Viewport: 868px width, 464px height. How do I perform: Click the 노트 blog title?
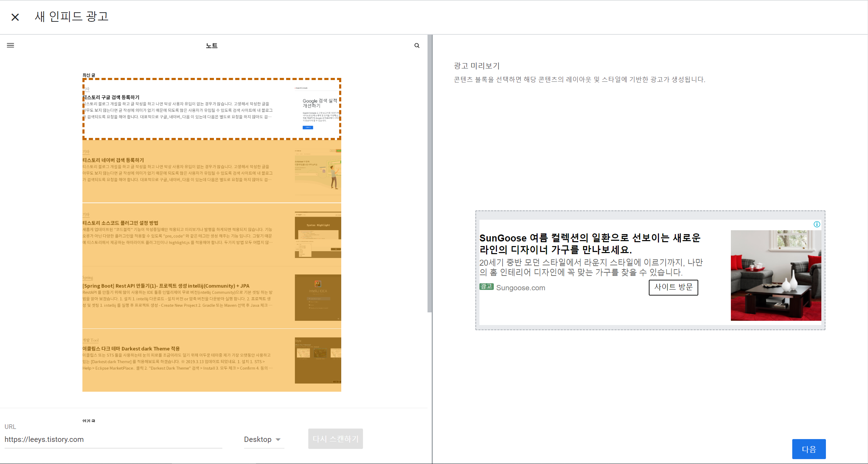coord(212,46)
